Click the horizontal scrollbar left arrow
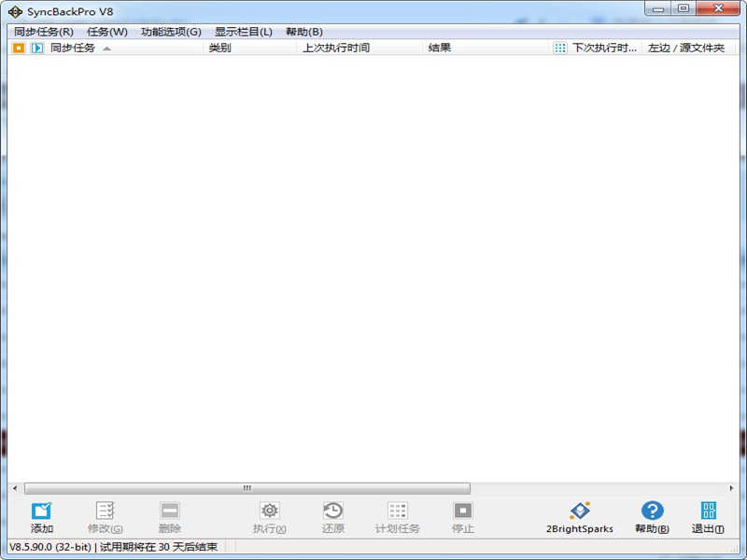Viewport: 747px width, 560px height. [x=15, y=488]
